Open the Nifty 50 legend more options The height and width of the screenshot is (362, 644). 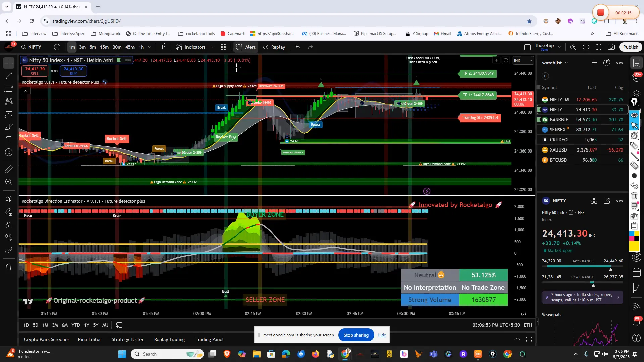point(128,60)
